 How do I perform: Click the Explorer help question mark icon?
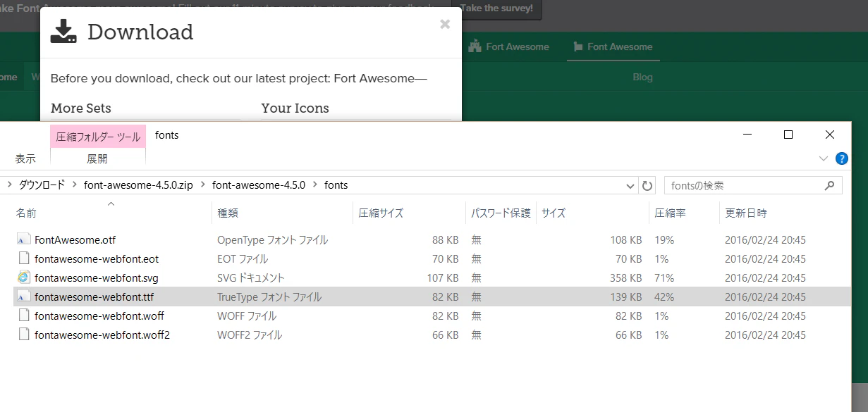click(x=841, y=158)
